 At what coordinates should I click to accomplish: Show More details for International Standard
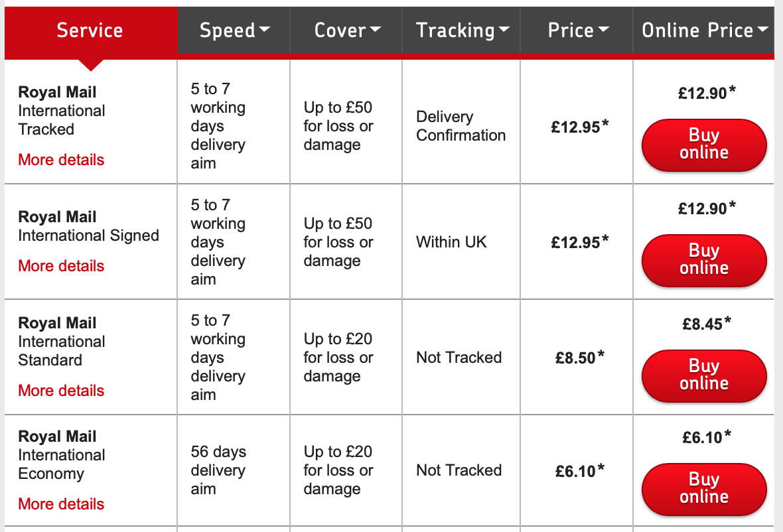(x=61, y=391)
